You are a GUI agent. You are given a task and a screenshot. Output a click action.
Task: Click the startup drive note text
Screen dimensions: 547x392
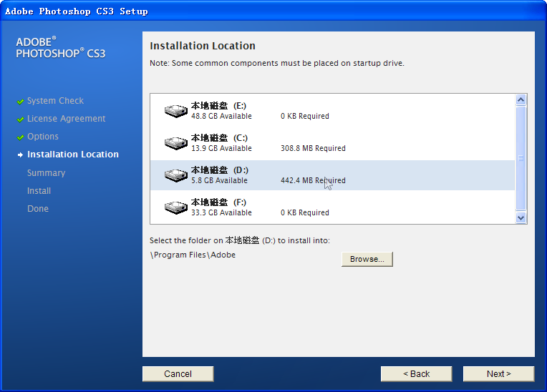click(x=277, y=63)
